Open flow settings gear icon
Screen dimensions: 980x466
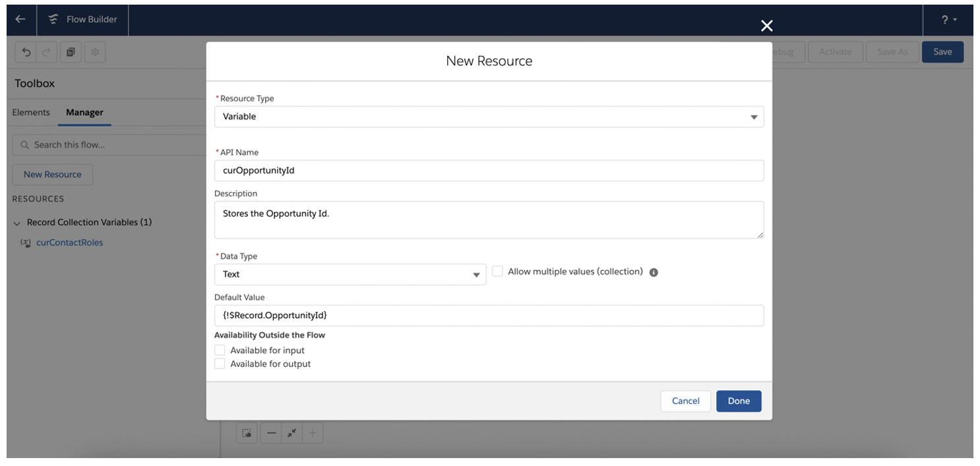[95, 52]
